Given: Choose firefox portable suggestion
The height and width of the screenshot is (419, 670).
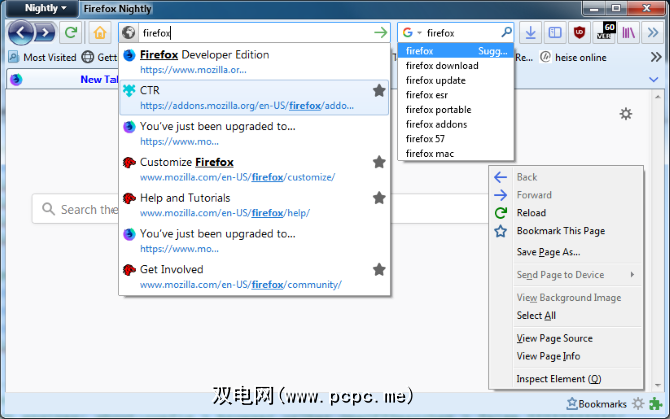Looking at the screenshot, I should click(455, 110).
